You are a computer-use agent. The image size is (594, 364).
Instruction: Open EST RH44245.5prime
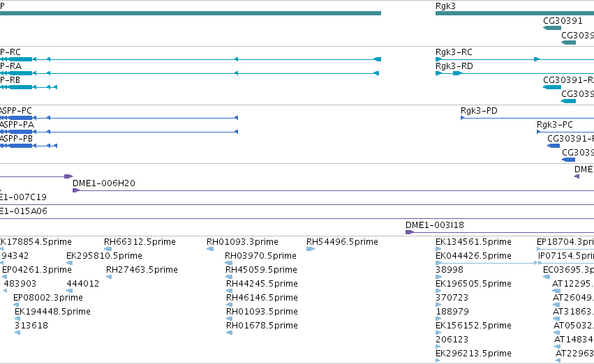pyautogui.click(x=262, y=284)
